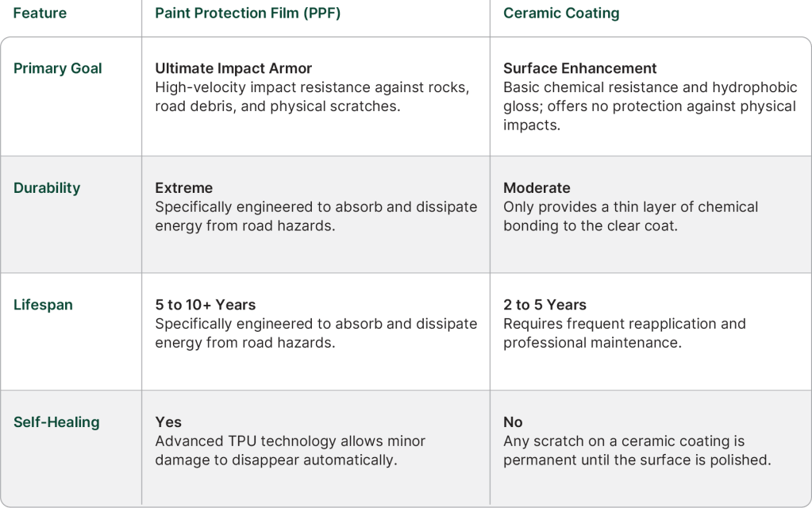Click the Feature column header
Screen dimensions: 812x508
(40, 13)
